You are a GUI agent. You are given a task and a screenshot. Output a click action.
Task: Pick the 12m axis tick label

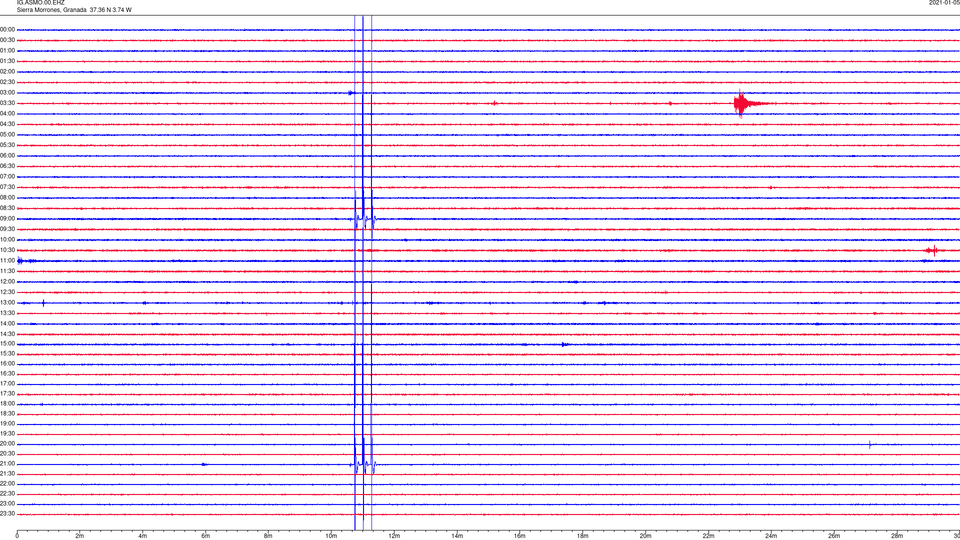coord(394,536)
